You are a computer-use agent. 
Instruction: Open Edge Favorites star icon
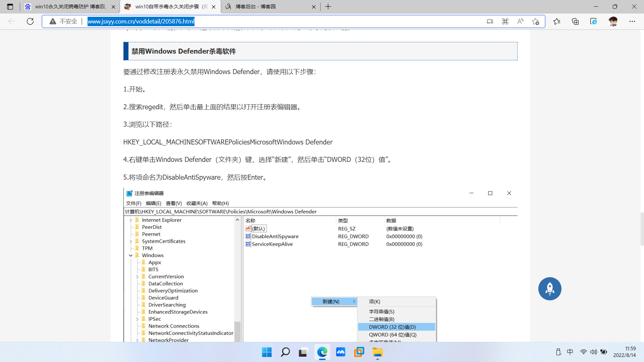557,21
